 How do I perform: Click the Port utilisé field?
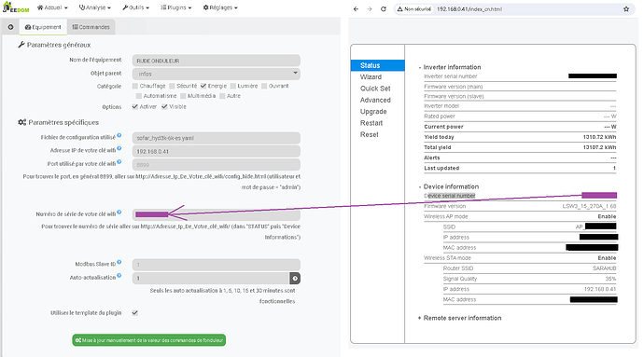click(x=216, y=165)
